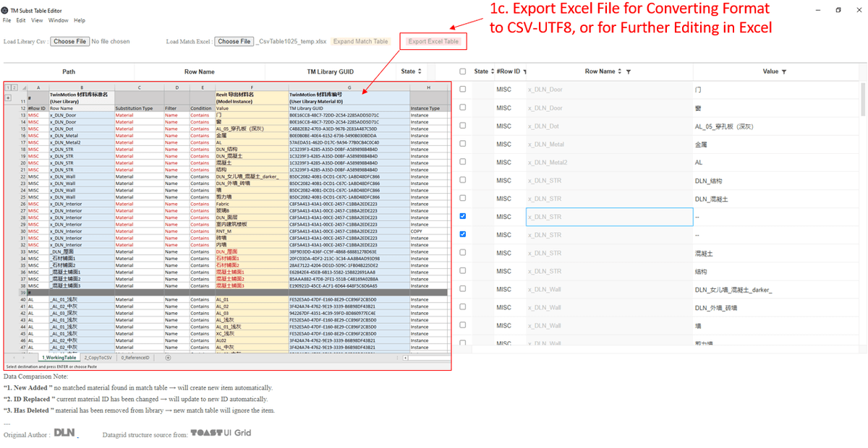Restore down the app window
The image size is (868, 448).
pos(838,10)
